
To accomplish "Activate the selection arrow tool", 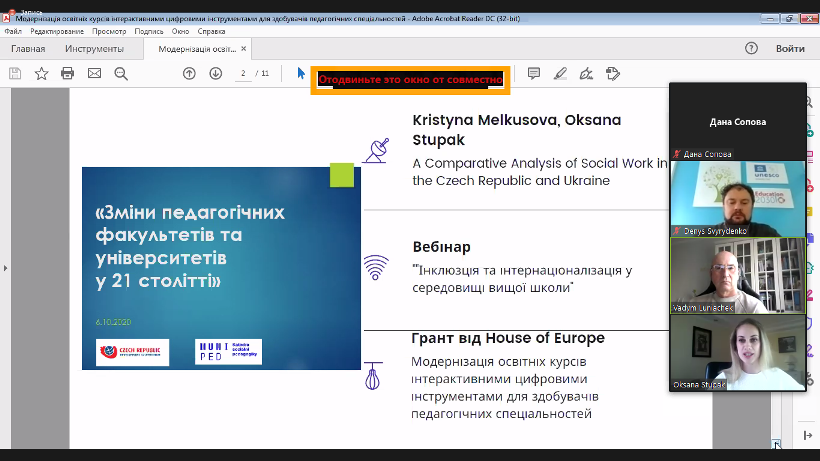I will (301, 73).
